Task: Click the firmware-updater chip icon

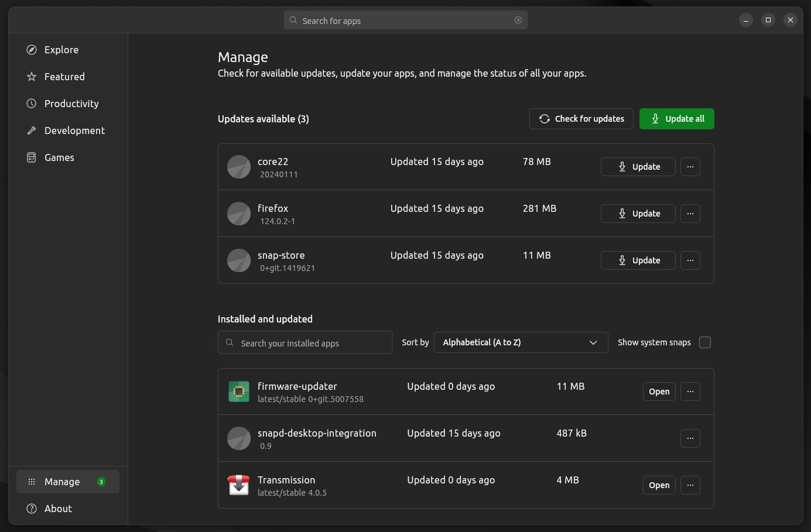Action: coord(239,392)
